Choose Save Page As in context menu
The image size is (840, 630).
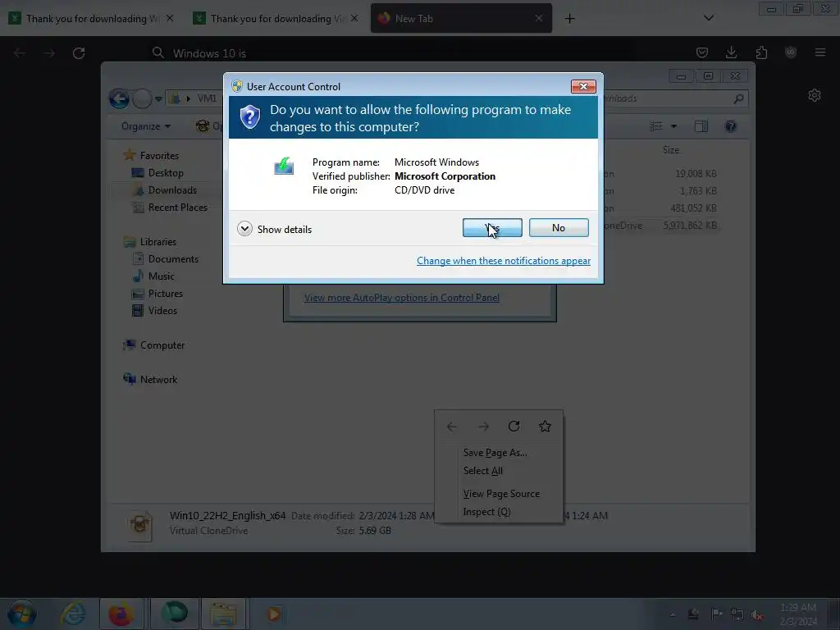point(495,453)
